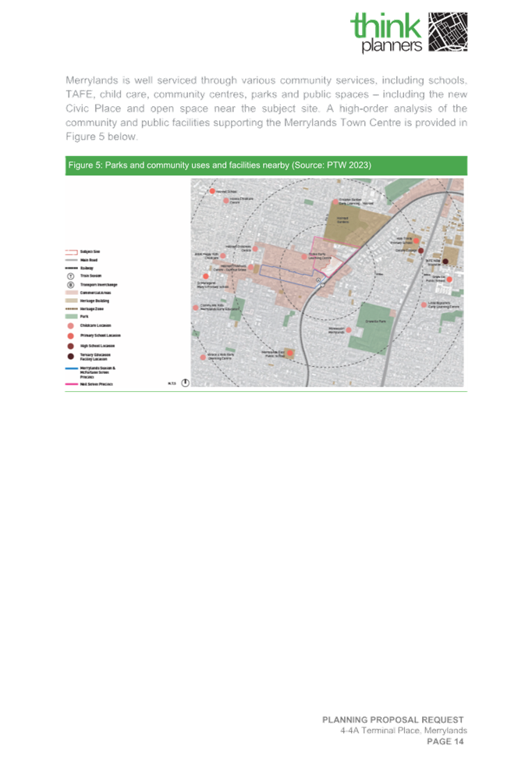
Task: Click the Childcare Location legend dot
Action: tap(70, 326)
